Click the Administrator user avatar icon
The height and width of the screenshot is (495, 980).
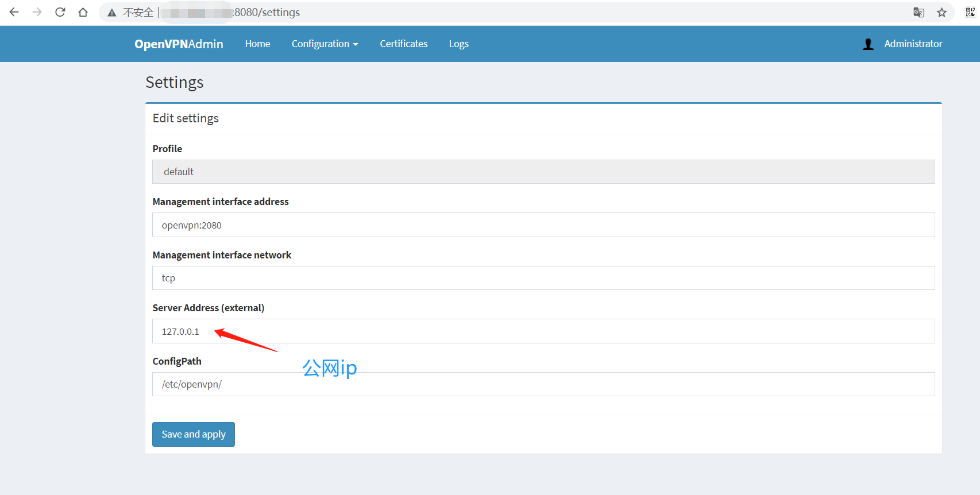869,44
